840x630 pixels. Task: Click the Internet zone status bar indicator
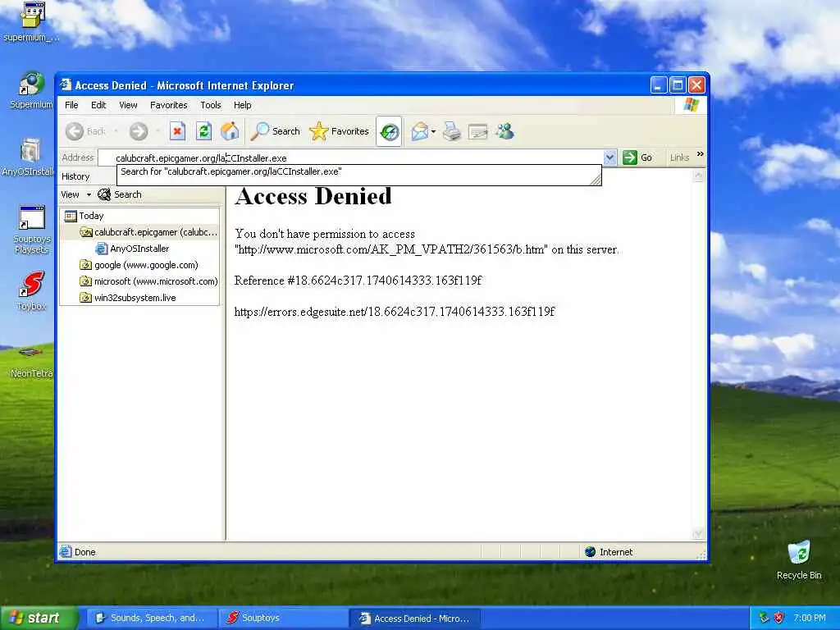[x=609, y=552]
